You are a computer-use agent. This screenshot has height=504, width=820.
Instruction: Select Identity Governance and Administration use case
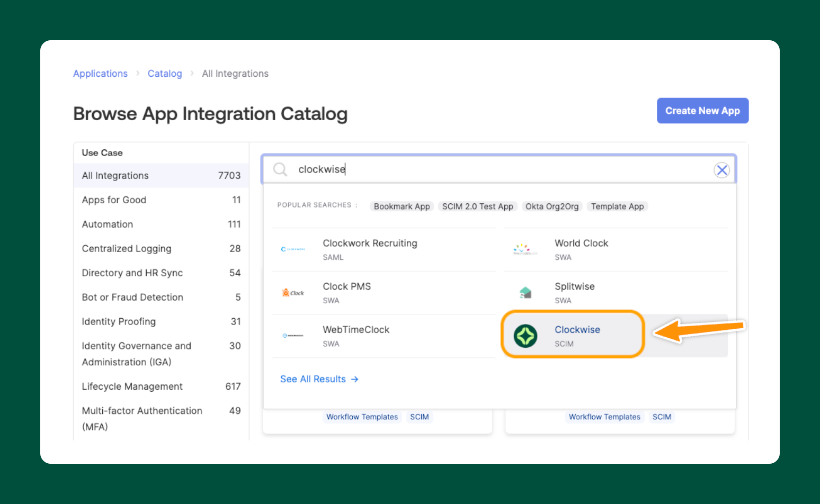pyautogui.click(x=161, y=354)
